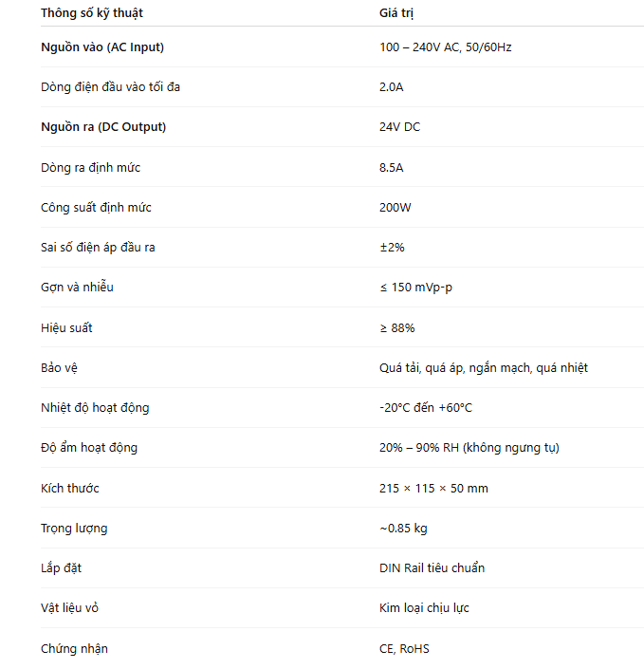This screenshot has height=669, width=644.
Task: Select the "24V DC" output value
Action: coord(399,127)
